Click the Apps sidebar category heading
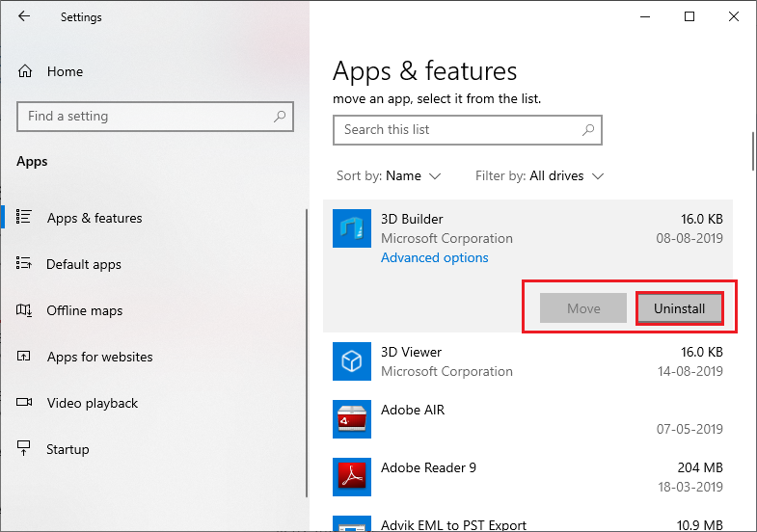 coord(32,161)
